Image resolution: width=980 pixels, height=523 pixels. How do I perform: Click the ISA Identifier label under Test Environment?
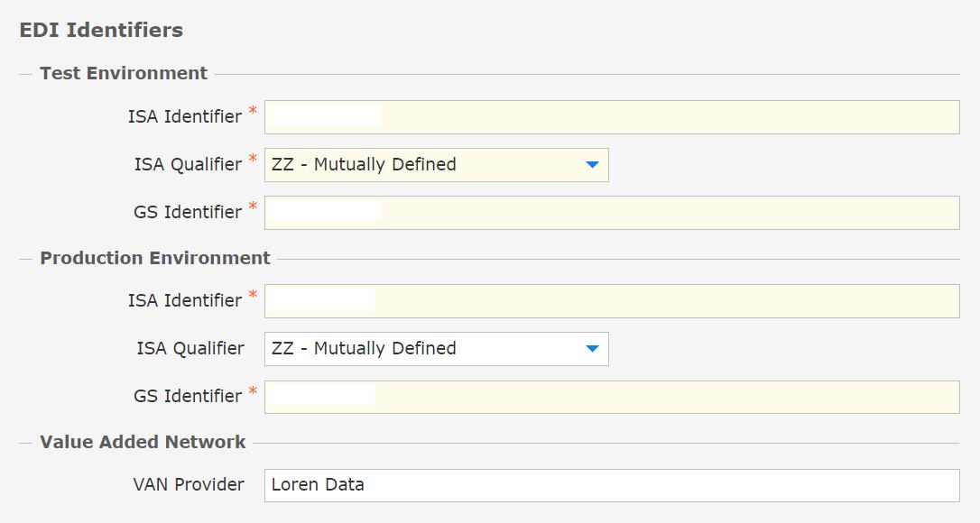pyautogui.click(x=185, y=117)
